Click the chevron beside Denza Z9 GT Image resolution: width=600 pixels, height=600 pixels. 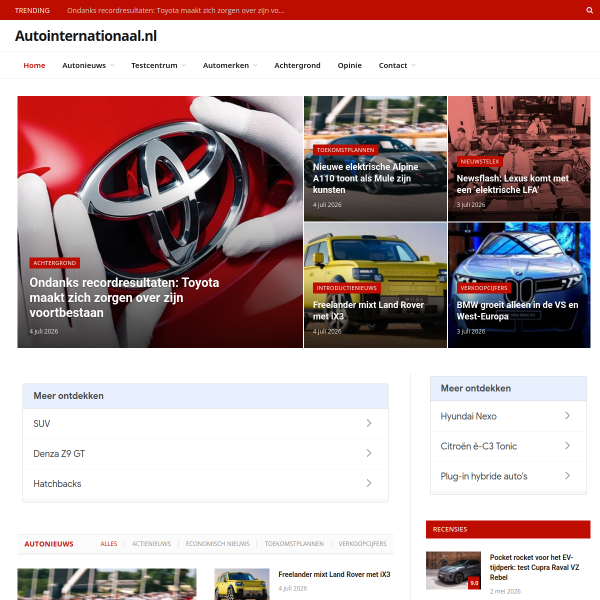[x=369, y=453]
